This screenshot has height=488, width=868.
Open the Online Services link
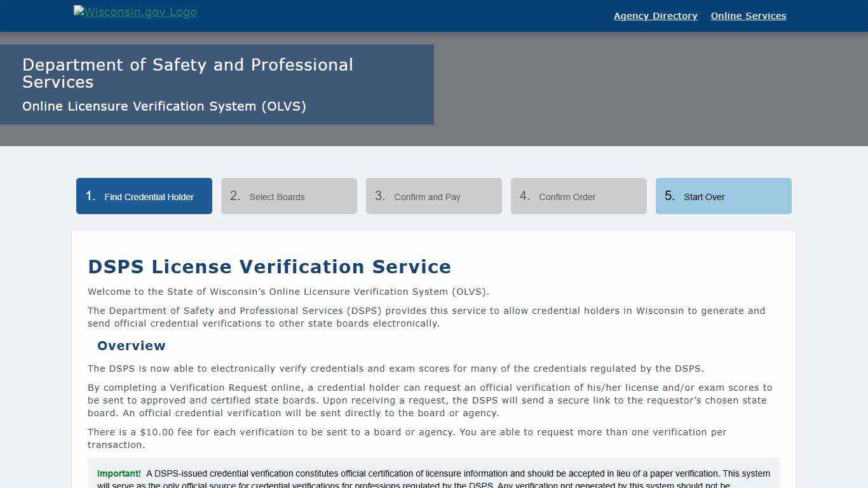748,16
